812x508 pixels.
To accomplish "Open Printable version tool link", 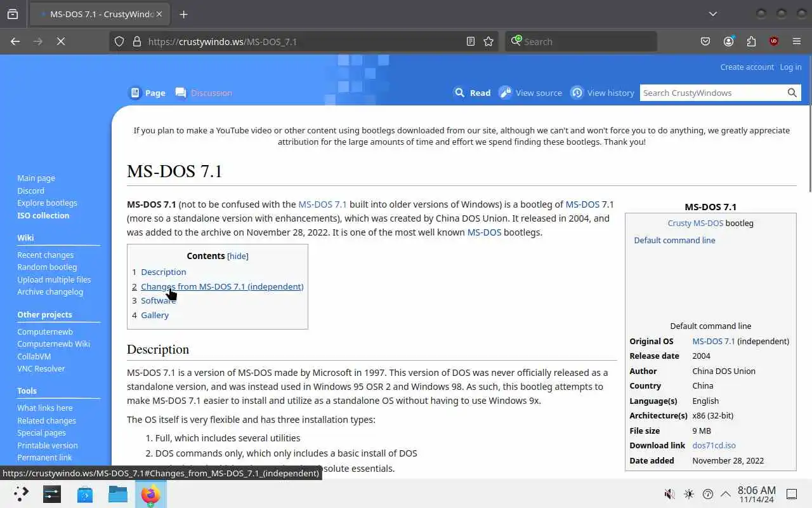I will [x=47, y=445].
